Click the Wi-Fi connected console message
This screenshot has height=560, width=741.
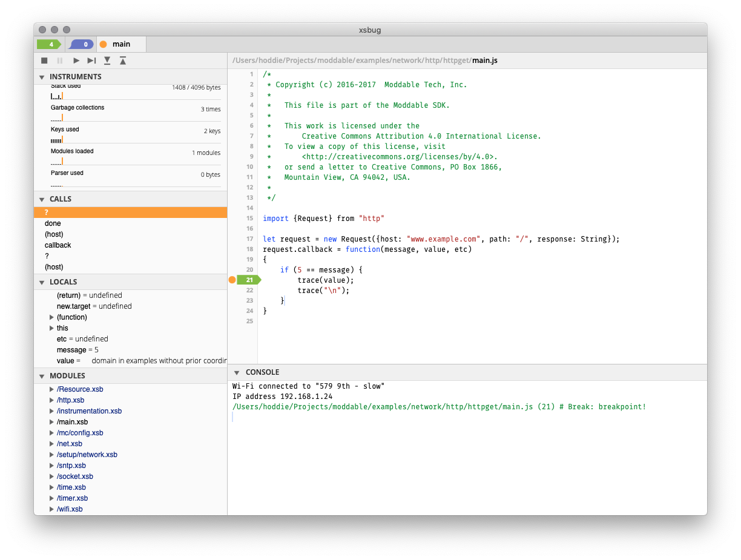click(308, 386)
